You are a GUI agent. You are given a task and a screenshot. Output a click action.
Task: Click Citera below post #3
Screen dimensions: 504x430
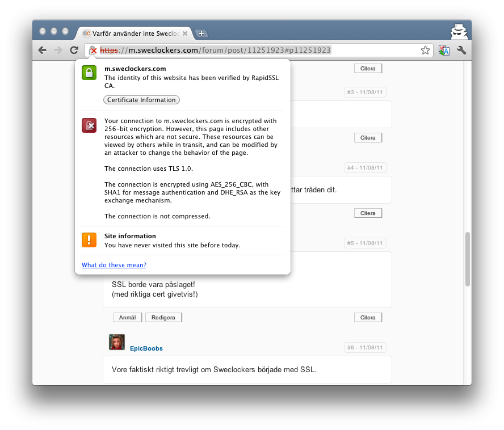[368, 137]
